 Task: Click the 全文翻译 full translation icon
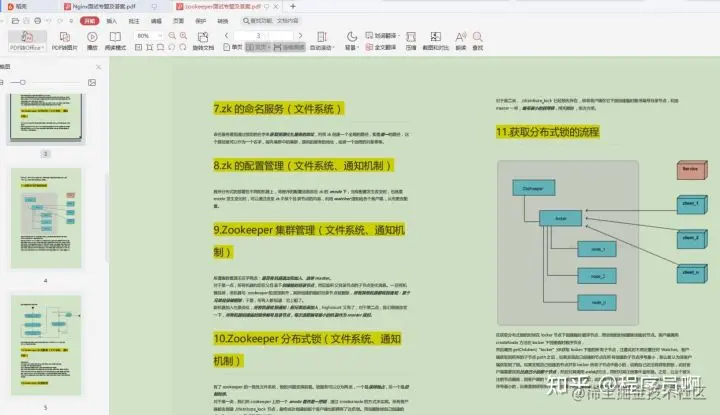(x=369, y=47)
